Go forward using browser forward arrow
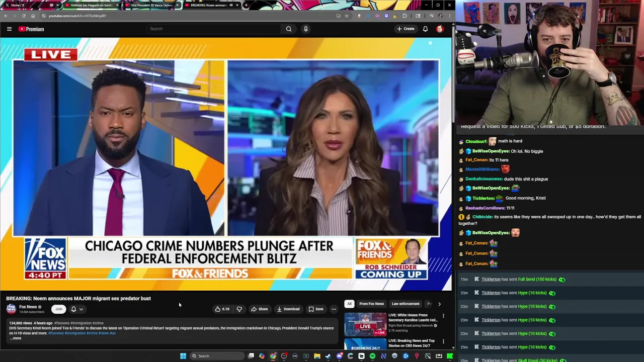The height and width of the screenshot is (362, 644). point(15,16)
